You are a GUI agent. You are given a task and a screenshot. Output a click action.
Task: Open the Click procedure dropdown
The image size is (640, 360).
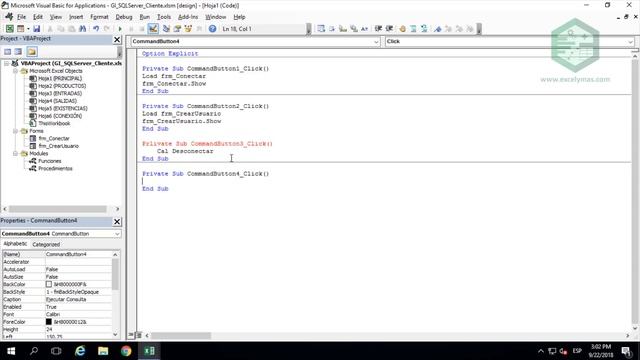pyautogui.click(x=630, y=42)
